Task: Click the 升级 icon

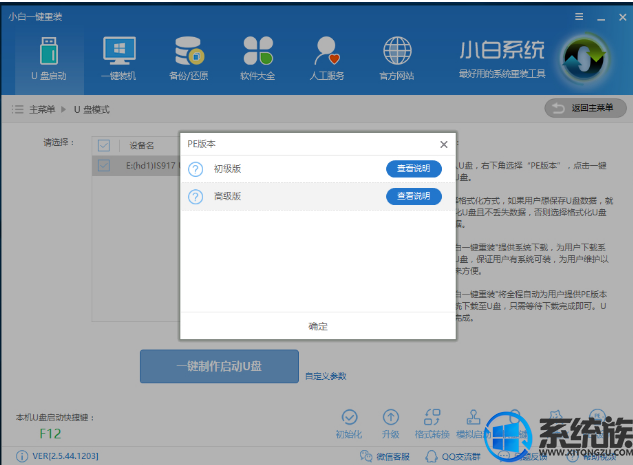Action: click(390, 424)
